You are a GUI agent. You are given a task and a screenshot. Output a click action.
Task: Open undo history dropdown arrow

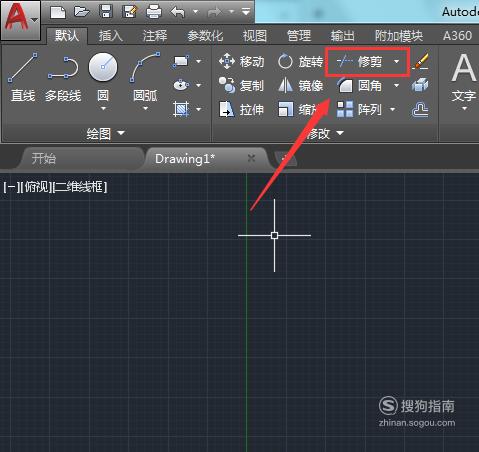click(195, 12)
